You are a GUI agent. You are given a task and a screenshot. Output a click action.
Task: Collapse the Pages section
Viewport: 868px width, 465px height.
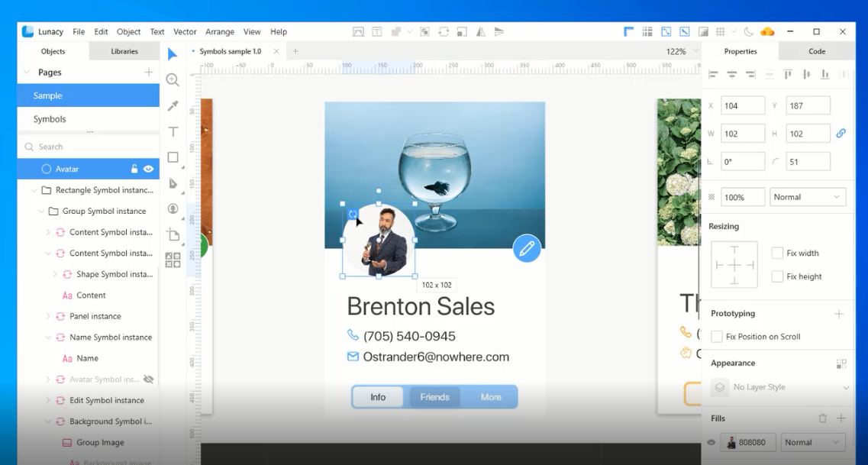point(26,73)
